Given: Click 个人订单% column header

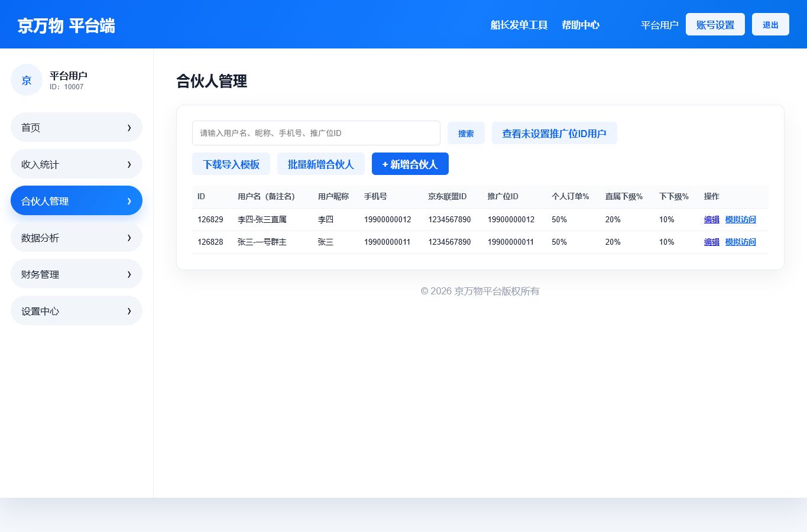Looking at the screenshot, I should (571, 196).
